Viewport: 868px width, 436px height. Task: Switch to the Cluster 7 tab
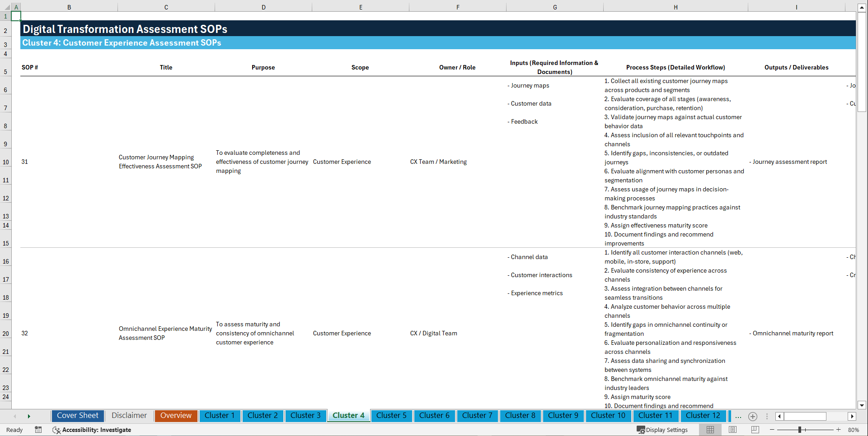(477, 416)
